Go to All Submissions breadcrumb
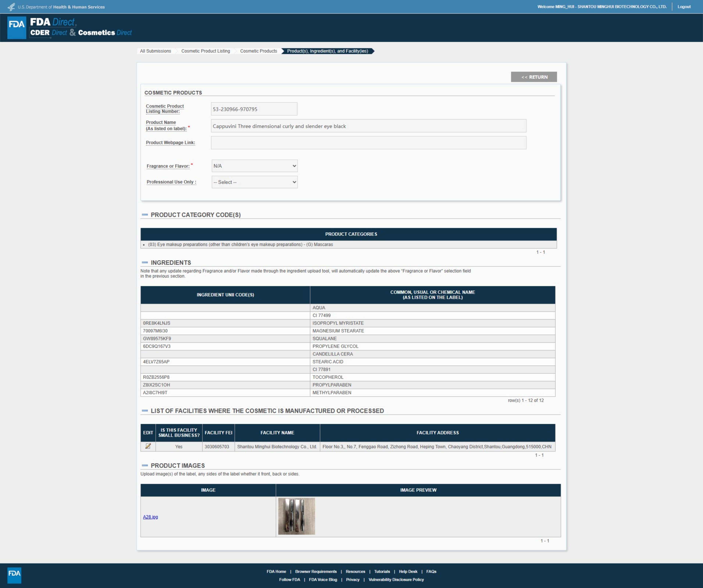The height and width of the screenshot is (588, 703). [155, 51]
